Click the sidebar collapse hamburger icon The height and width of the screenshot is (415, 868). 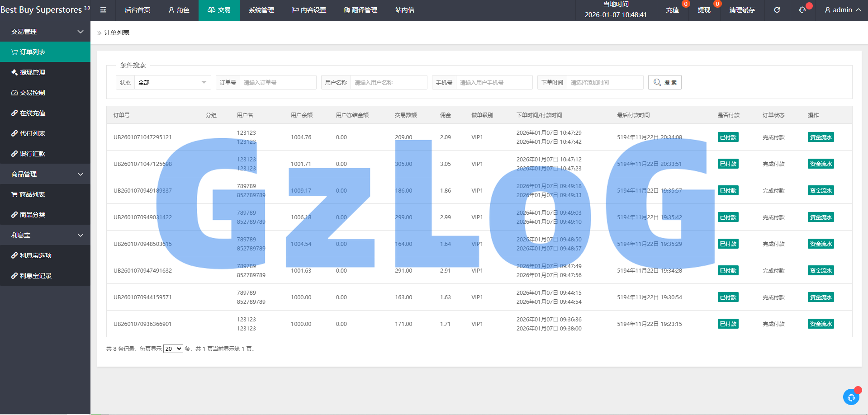tap(103, 10)
